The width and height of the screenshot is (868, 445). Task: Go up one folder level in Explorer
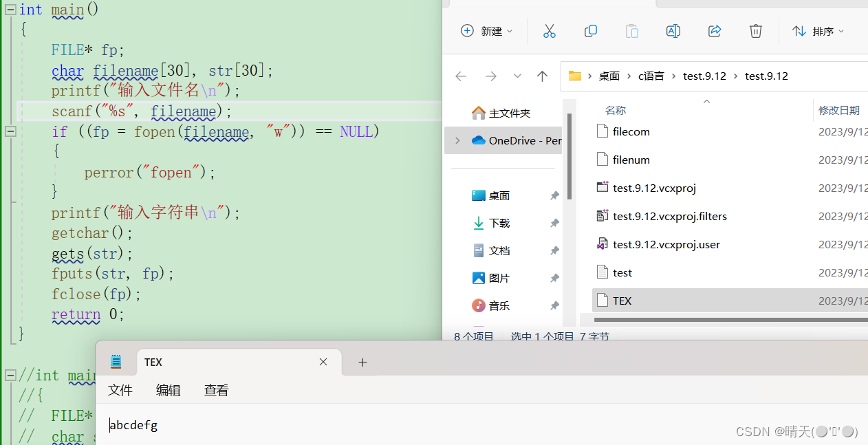[x=542, y=76]
